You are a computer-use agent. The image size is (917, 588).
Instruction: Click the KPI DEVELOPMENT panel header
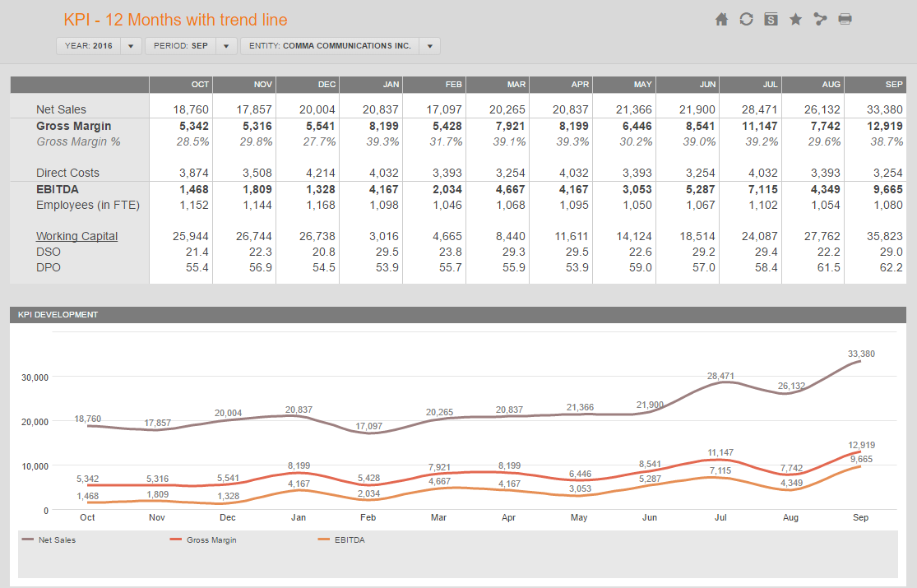458,315
